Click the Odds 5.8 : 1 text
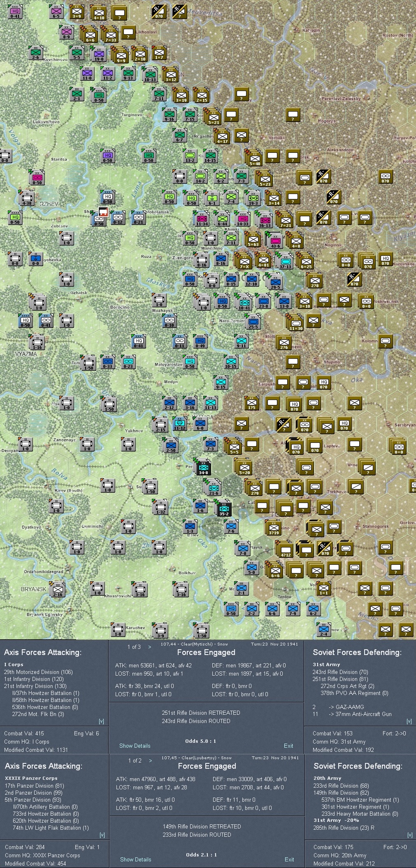416x868 pixels. (x=200, y=741)
